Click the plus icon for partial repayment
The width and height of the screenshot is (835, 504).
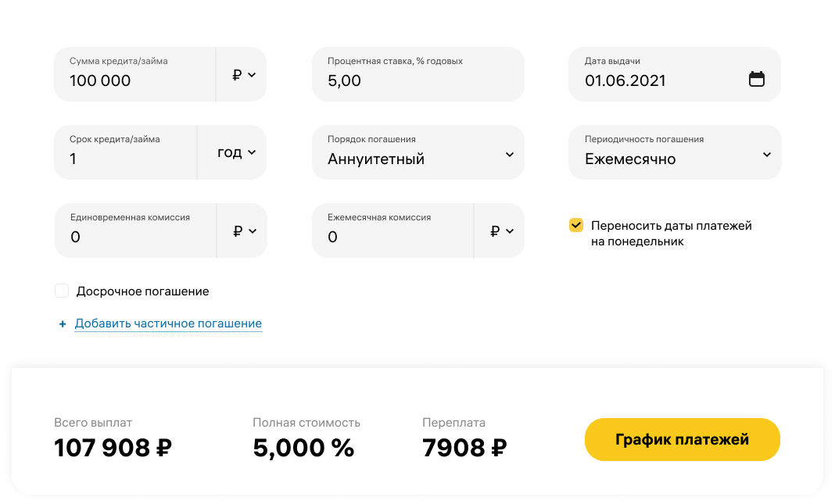(x=63, y=324)
